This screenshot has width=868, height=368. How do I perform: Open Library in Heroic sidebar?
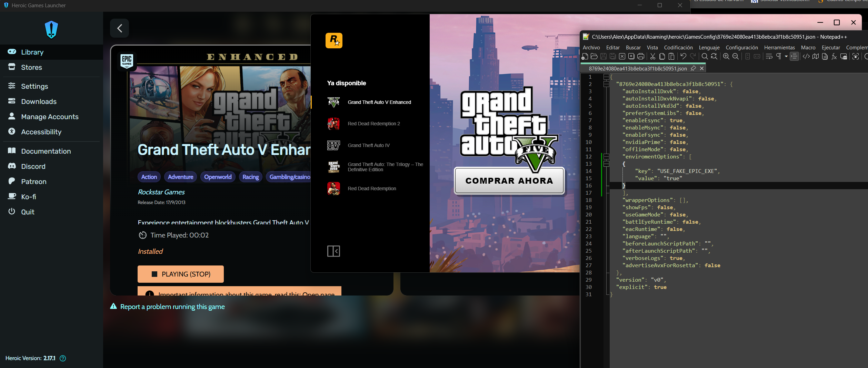tap(51, 52)
